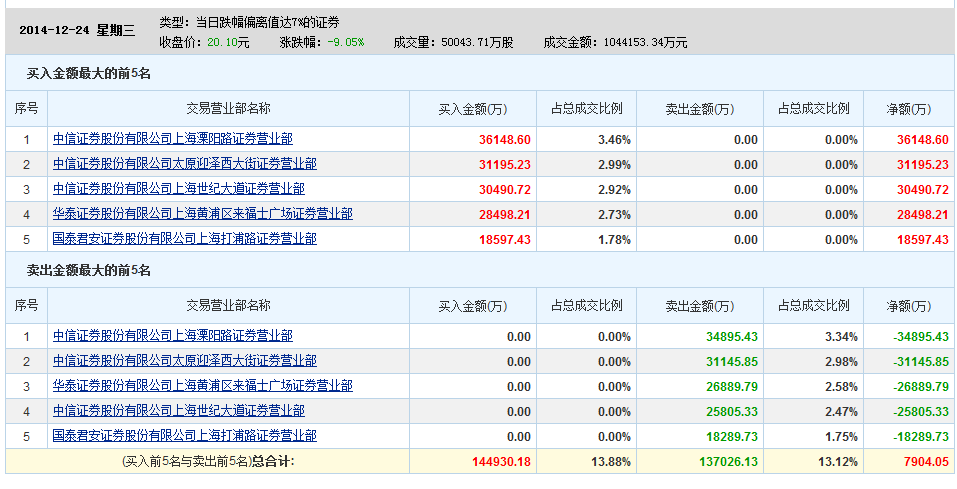Select the sell amount 31145.85
This screenshot has width=957, height=489.
coord(732,362)
